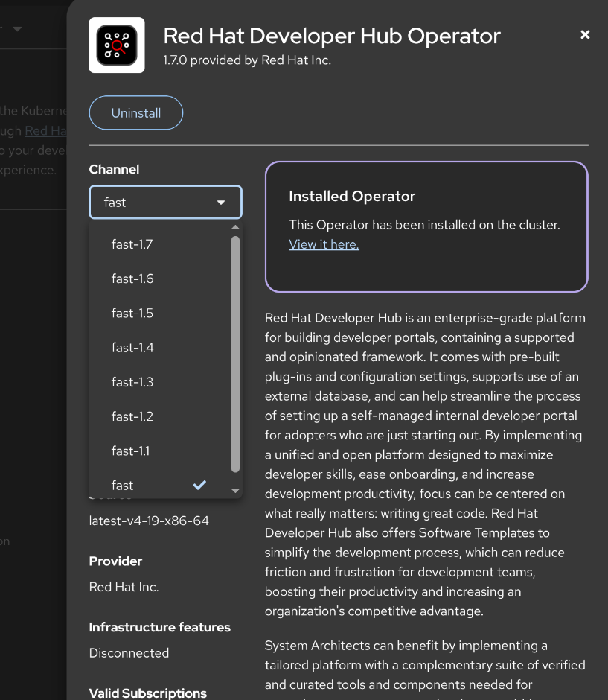Select the fast-1.6 channel option
The height and width of the screenshot is (700, 608).
132,279
